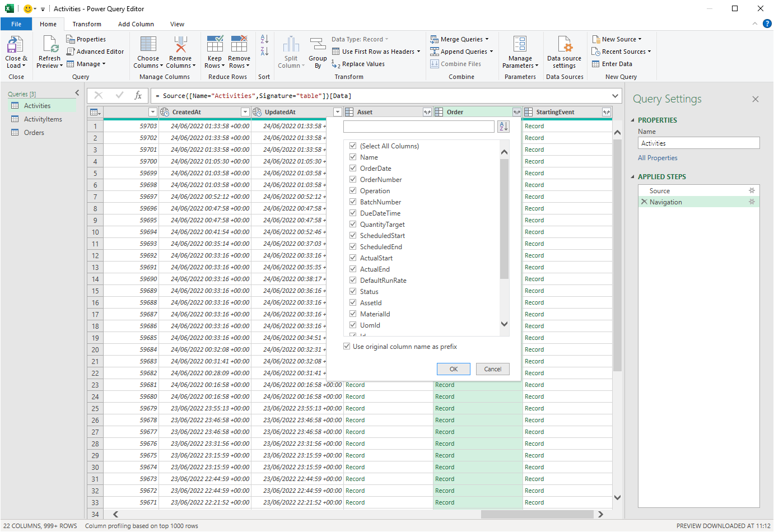Disable Use original column name as prefix
Image resolution: width=774 pixels, height=532 pixels.
click(x=347, y=347)
